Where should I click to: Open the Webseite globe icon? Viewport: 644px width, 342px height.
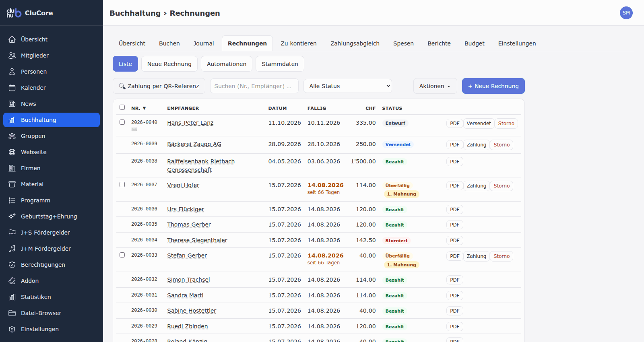pyautogui.click(x=12, y=152)
